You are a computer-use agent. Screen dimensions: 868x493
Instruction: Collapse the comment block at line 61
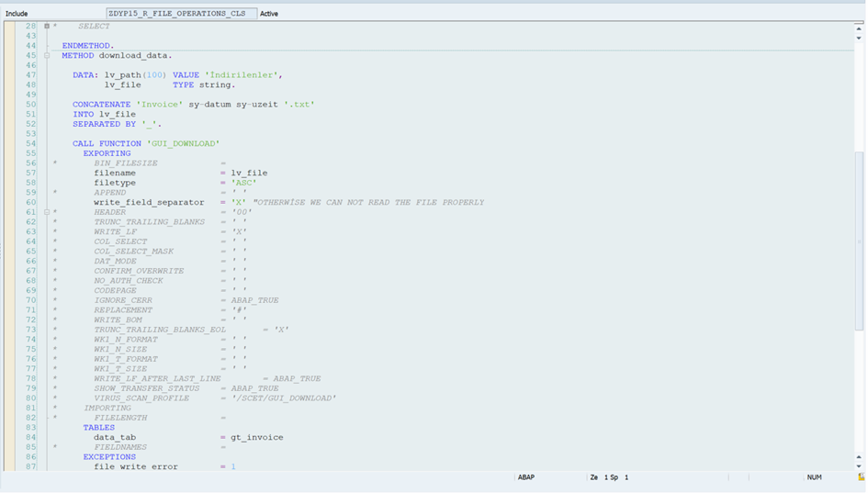click(x=47, y=212)
